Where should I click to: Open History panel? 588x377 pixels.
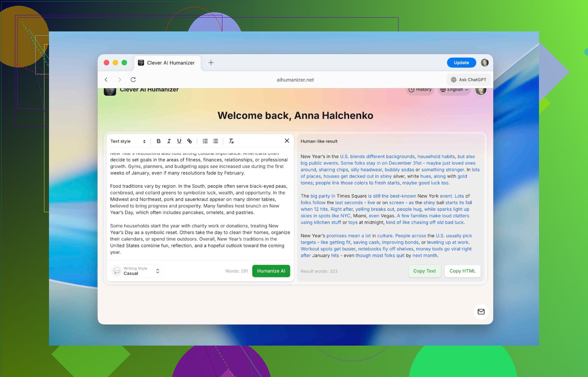(420, 90)
